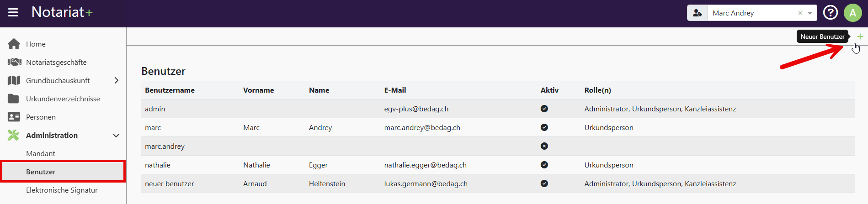This screenshot has width=868, height=204.
Task: Open the hamburger navigation menu
Action: coord(13,13)
